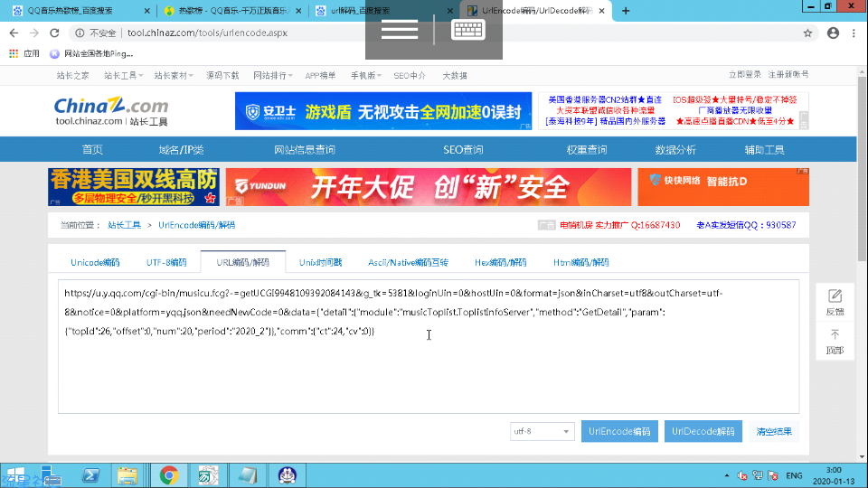Screen dimensions: 868x488
Task: Click the UrlEncode编码 button
Action: [x=619, y=432]
